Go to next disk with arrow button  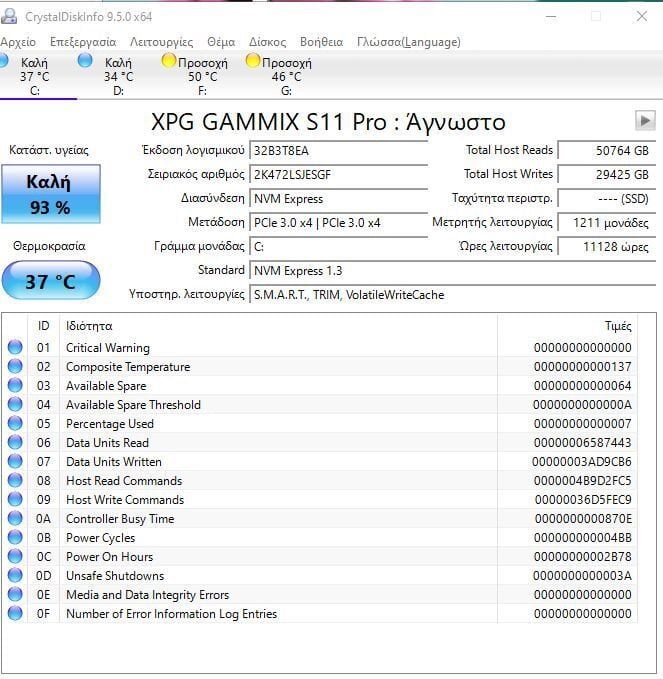645,120
